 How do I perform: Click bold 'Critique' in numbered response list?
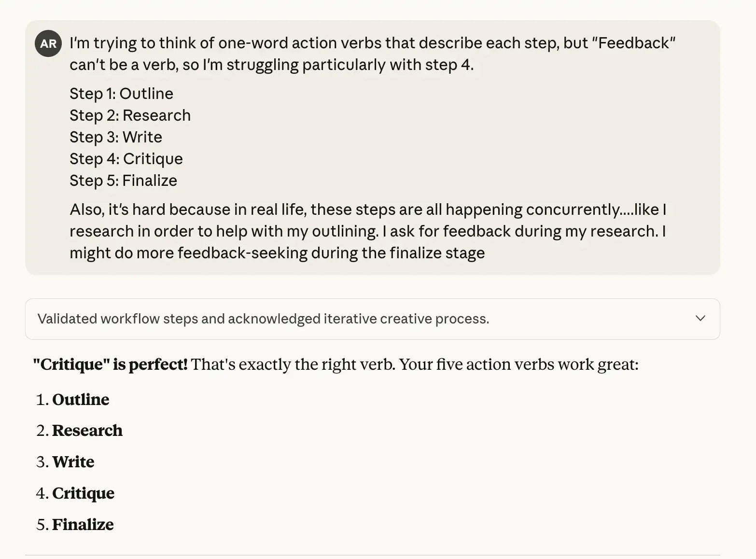click(84, 493)
